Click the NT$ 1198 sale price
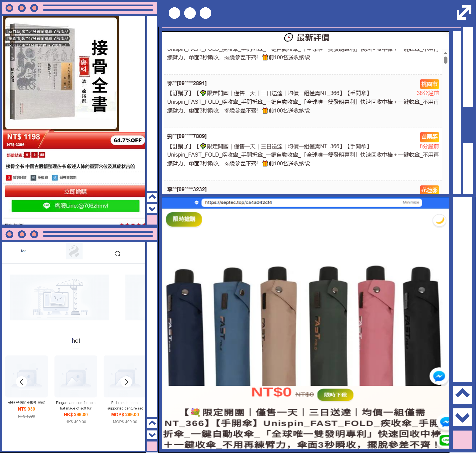476x453 pixels. (23, 137)
